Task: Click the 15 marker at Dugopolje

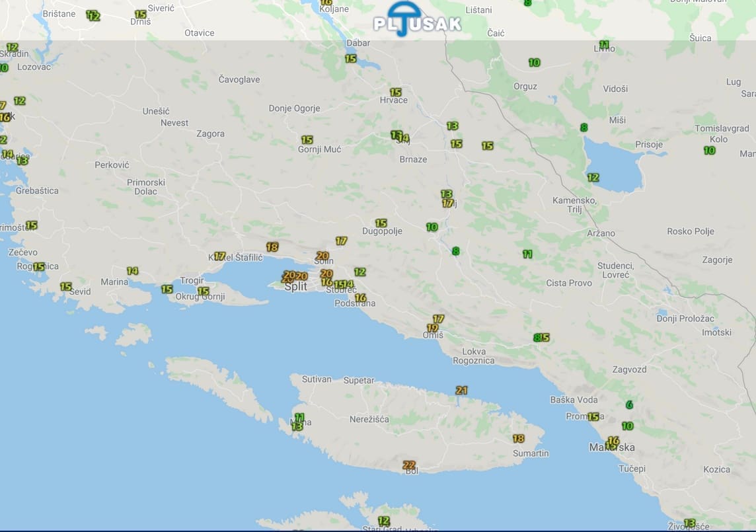Action: point(381,223)
